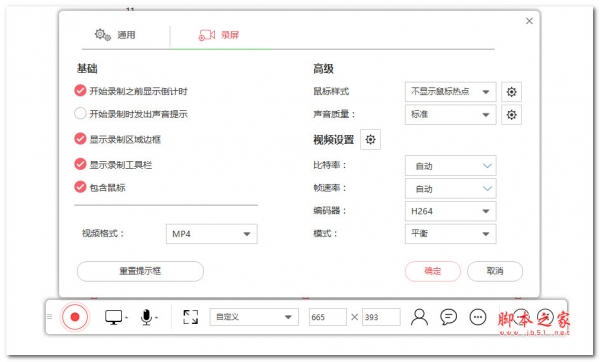Image resolution: width=600 pixels, height=362 pixels.
Task: Click the gear icon on 通用 tab
Action: pos(103,35)
